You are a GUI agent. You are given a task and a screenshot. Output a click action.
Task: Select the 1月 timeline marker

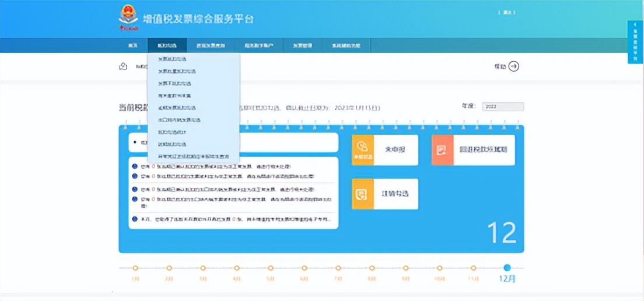click(x=135, y=268)
